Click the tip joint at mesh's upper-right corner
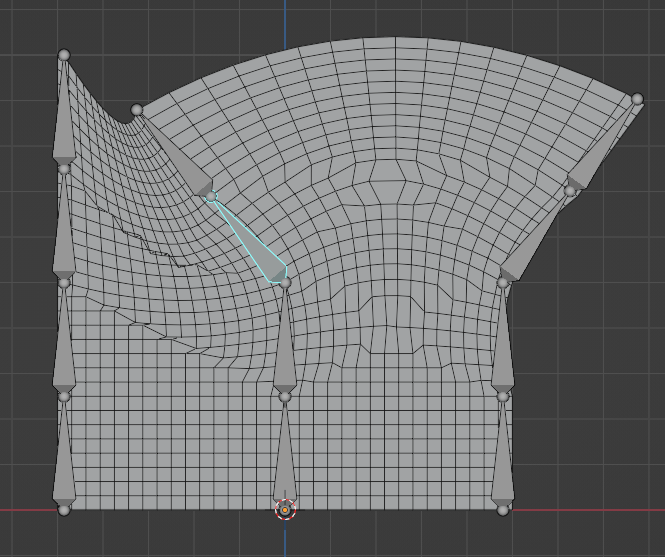 (x=637, y=99)
